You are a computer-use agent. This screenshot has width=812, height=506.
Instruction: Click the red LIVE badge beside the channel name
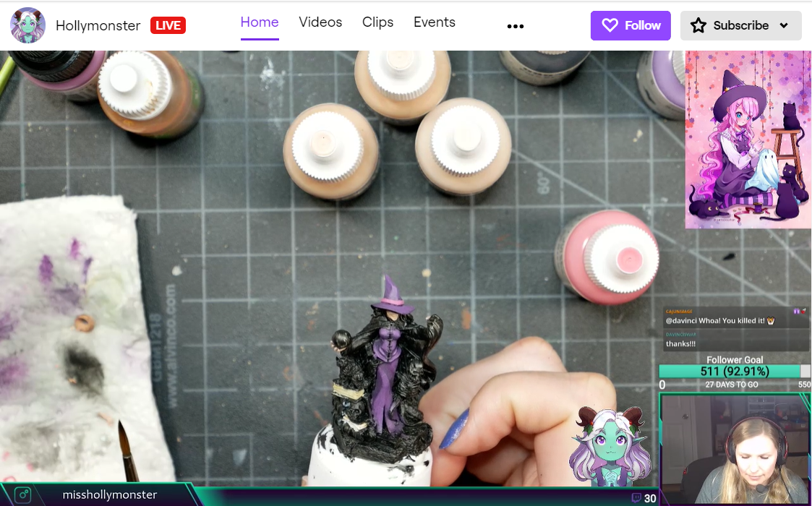(x=167, y=25)
